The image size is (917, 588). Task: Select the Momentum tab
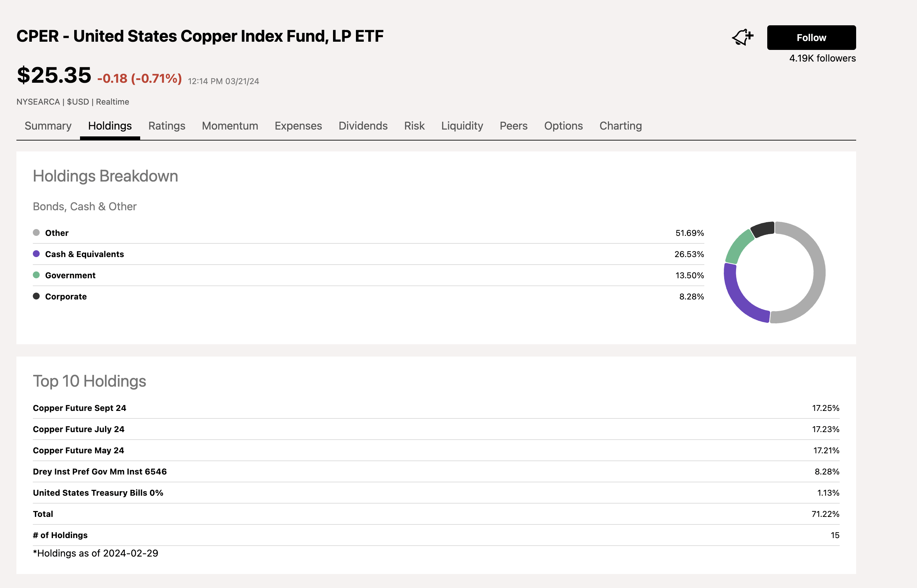230,125
